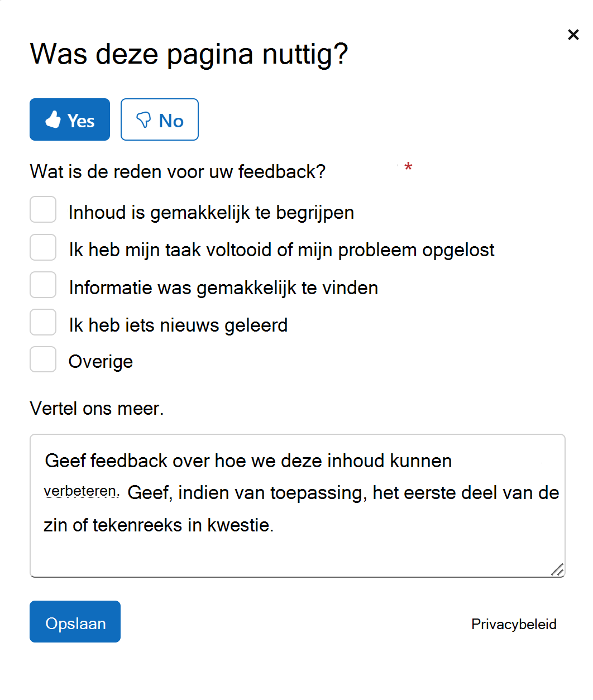The image size is (593, 700).
Task: Click the X to dismiss the feedback dialog
Action: click(573, 34)
